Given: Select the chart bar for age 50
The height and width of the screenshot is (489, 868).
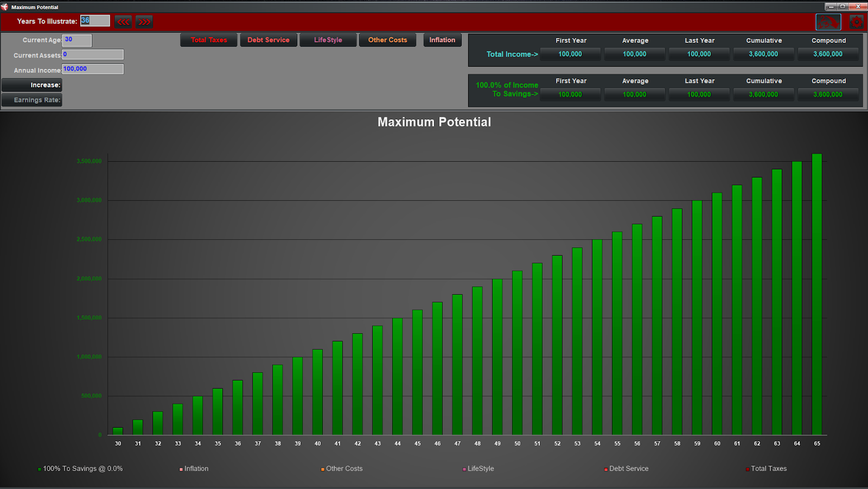Looking at the screenshot, I should point(518,353).
